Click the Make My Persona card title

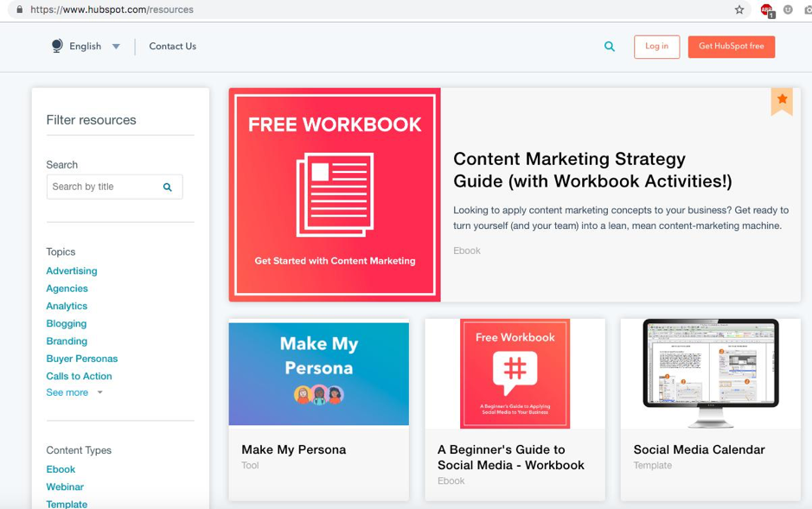coord(294,449)
